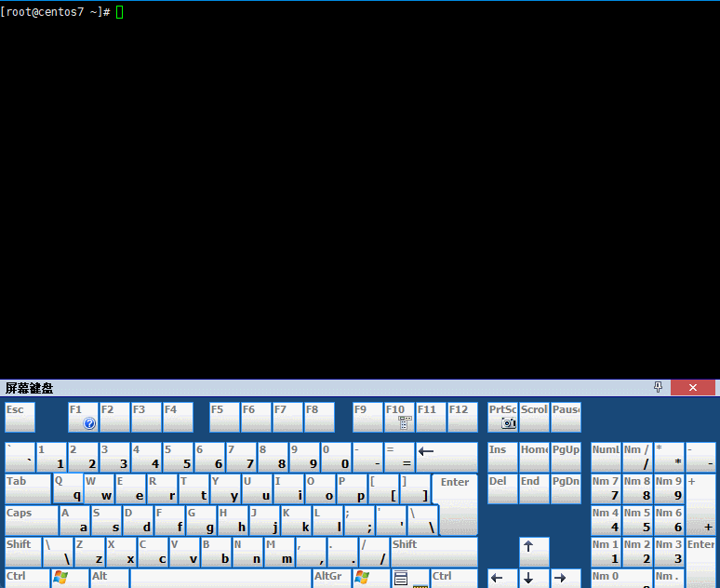Click the left bracket key
Image resolution: width=720 pixels, height=588 pixels.
[384, 488]
